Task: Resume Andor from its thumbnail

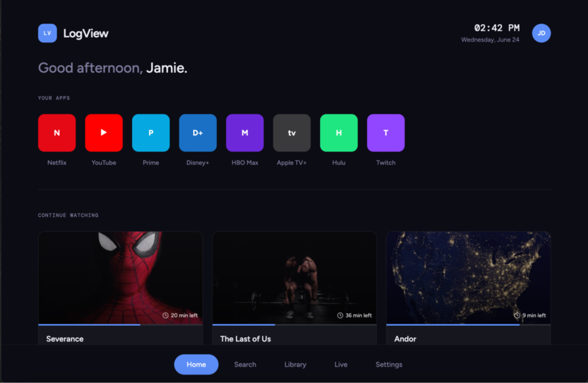Action: click(468, 278)
